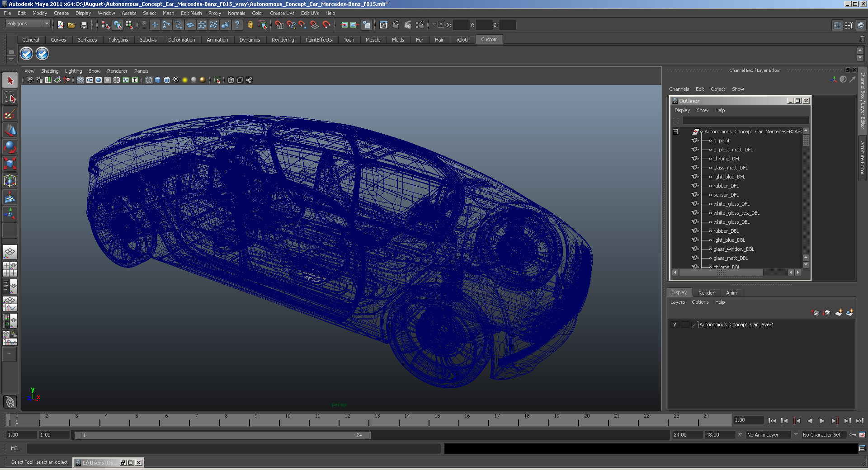Enable snap to curves magnet

tap(291, 25)
